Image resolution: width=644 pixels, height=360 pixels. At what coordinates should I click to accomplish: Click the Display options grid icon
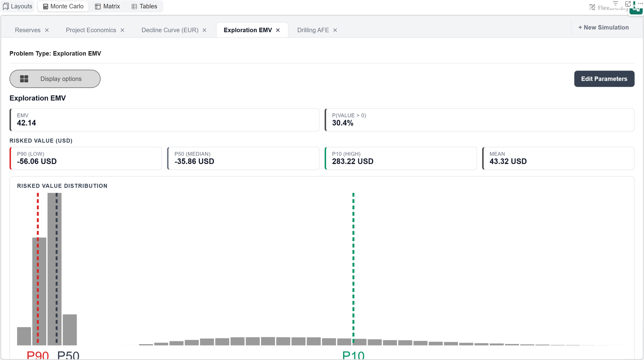click(24, 79)
